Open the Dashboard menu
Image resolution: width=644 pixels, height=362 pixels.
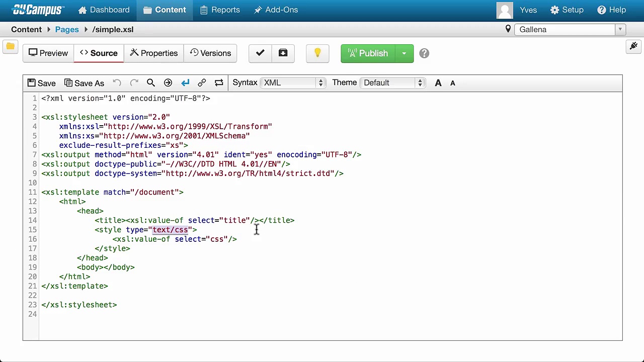pos(104,10)
